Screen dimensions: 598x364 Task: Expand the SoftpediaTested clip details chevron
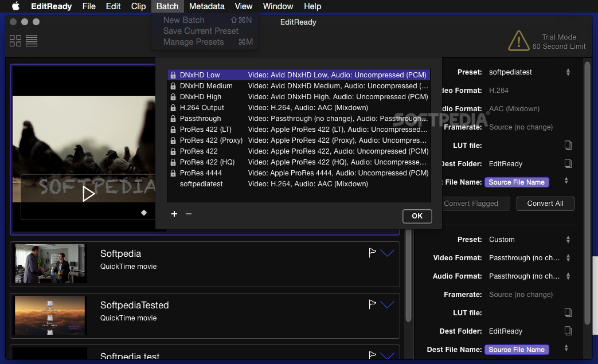387,304
